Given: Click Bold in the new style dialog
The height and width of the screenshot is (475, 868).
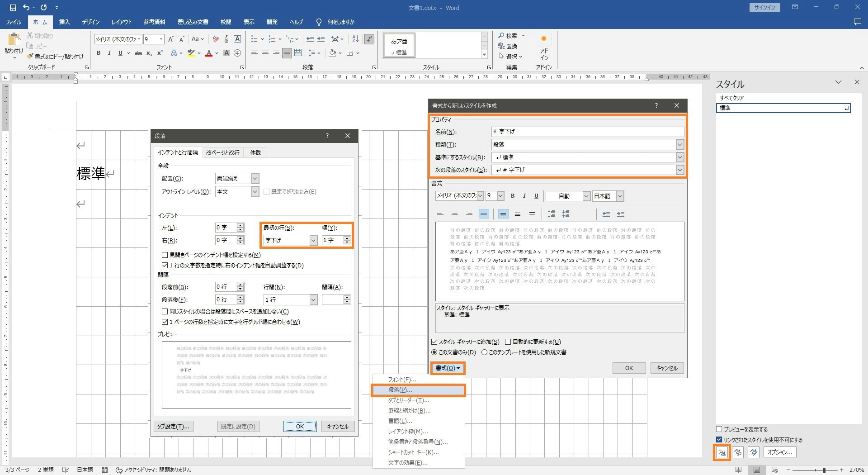Looking at the screenshot, I should tap(513, 196).
